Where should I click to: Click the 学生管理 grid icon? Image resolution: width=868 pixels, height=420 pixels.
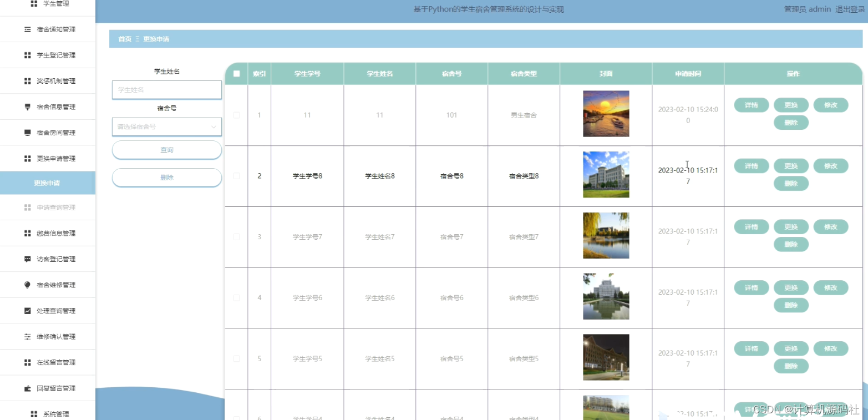[x=34, y=4]
